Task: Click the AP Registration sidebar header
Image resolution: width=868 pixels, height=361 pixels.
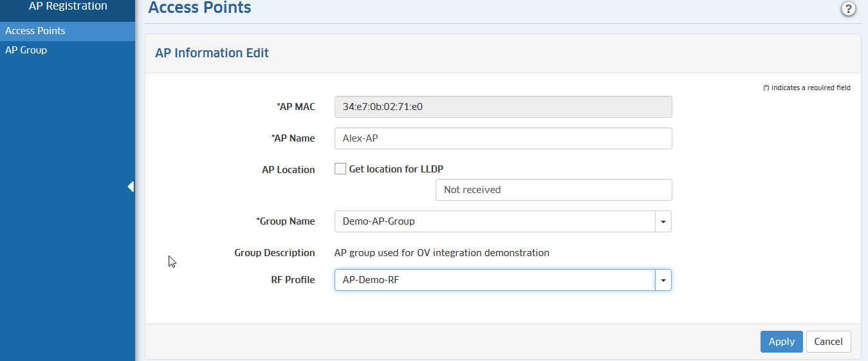Action: tap(68, 6)
